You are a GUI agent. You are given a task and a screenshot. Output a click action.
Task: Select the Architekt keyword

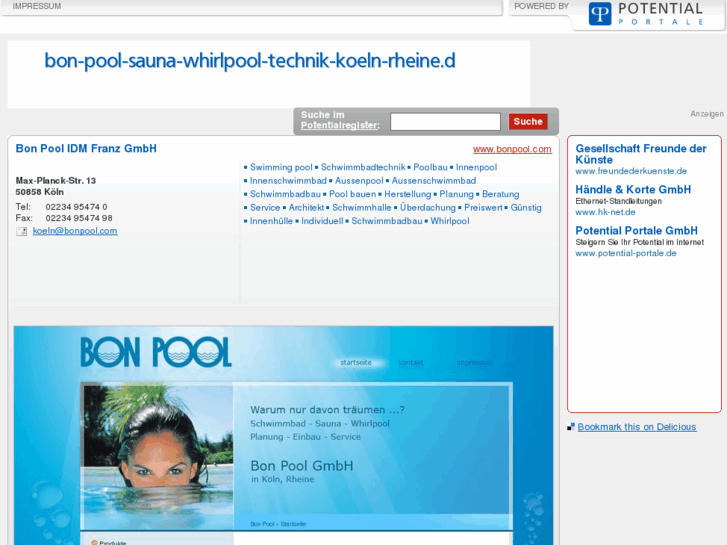pos(306,207)
